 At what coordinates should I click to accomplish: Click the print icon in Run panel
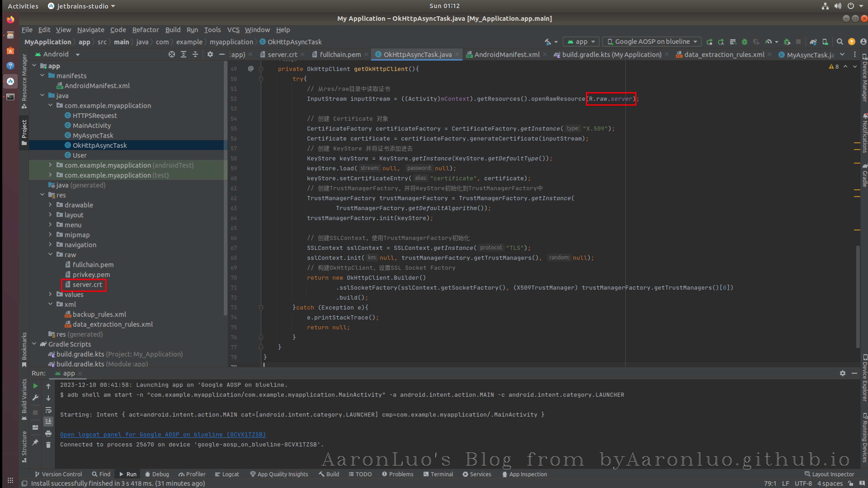[x=48, y=434]
